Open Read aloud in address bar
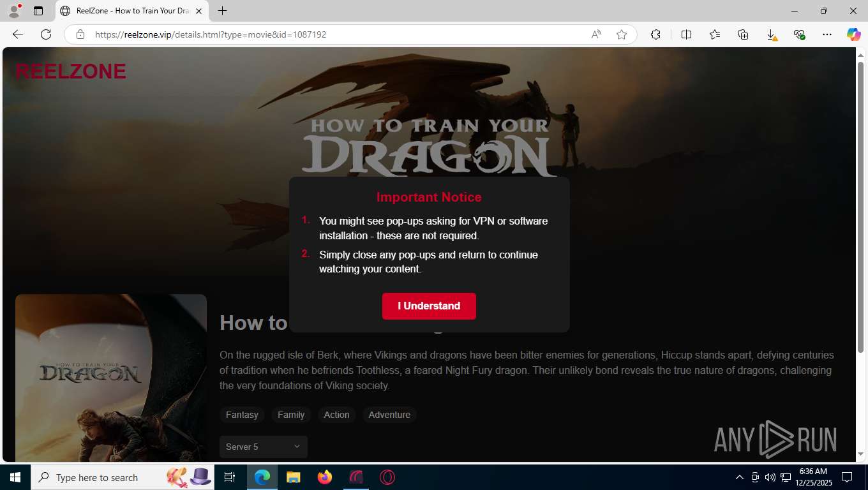The image size is (868, 490). (x=596, y=34)
